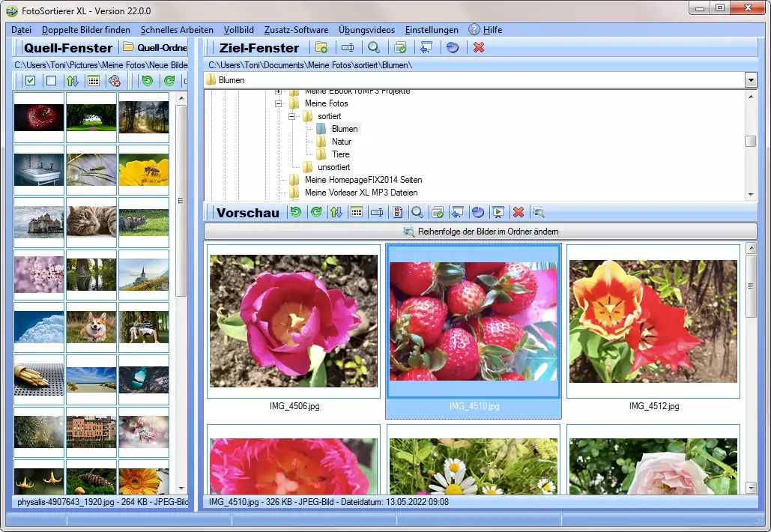This screenshot has width=771, height=532.
Task: Rotate right using Vorschau toolbar icon
Action: tap(316, 213)
